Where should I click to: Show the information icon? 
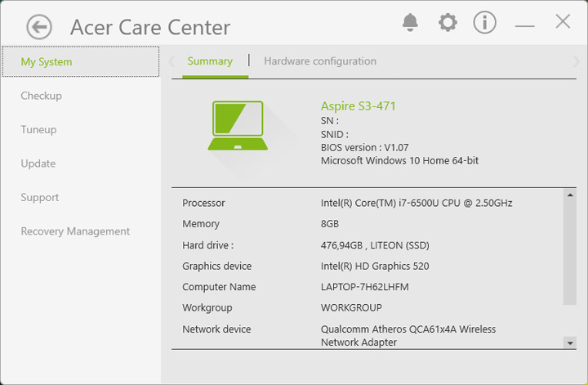coord(485,23)
